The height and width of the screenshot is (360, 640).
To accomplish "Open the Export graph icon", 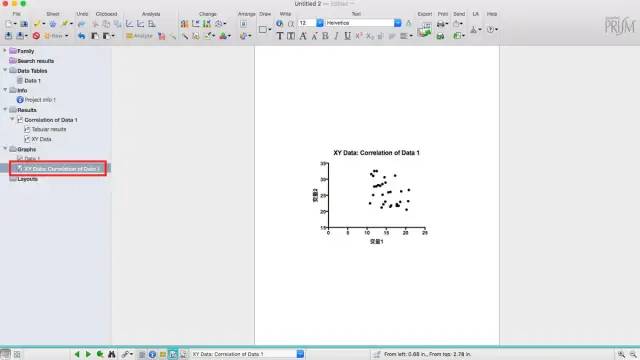I will point(424,29).
